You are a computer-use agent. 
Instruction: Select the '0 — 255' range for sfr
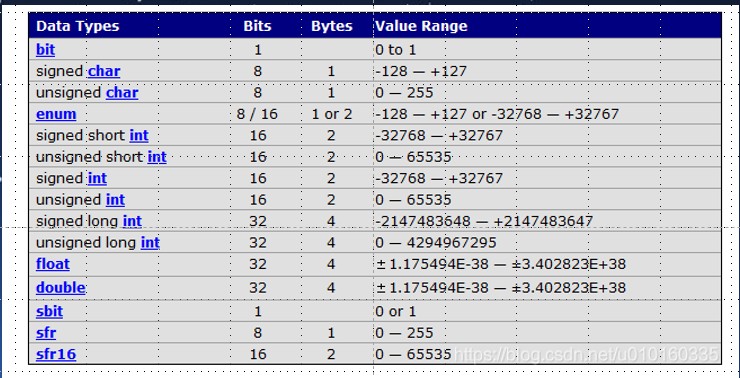tap(404, 333)
